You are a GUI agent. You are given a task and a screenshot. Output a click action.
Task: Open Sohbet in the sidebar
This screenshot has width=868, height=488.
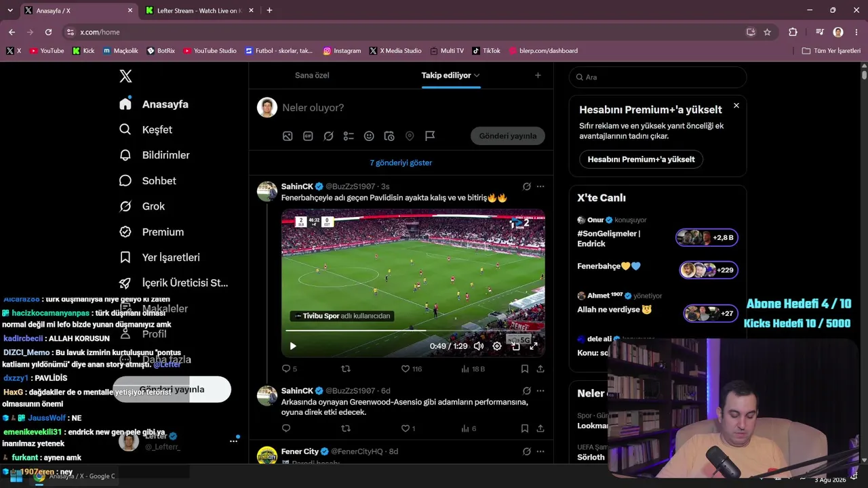[148, 181]
